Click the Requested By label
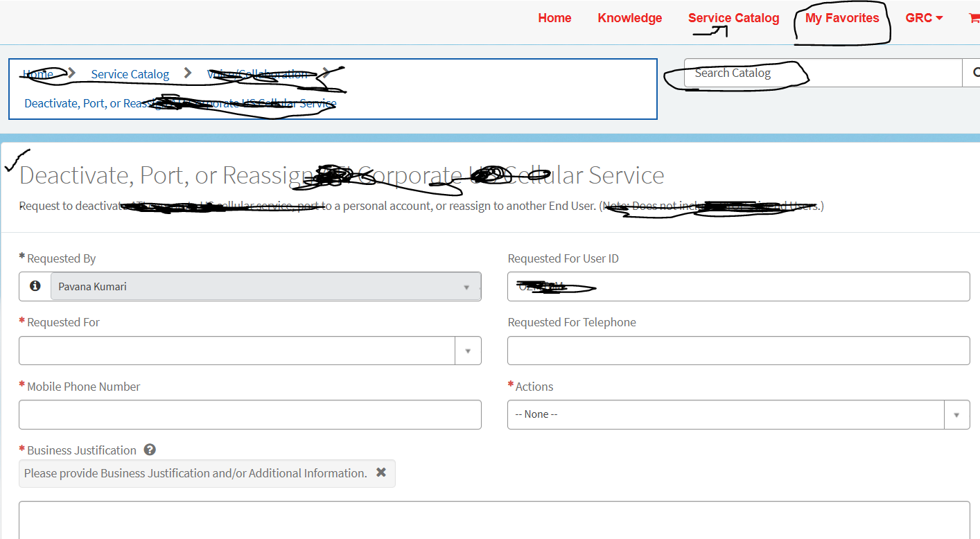 (x=61, y=258)
